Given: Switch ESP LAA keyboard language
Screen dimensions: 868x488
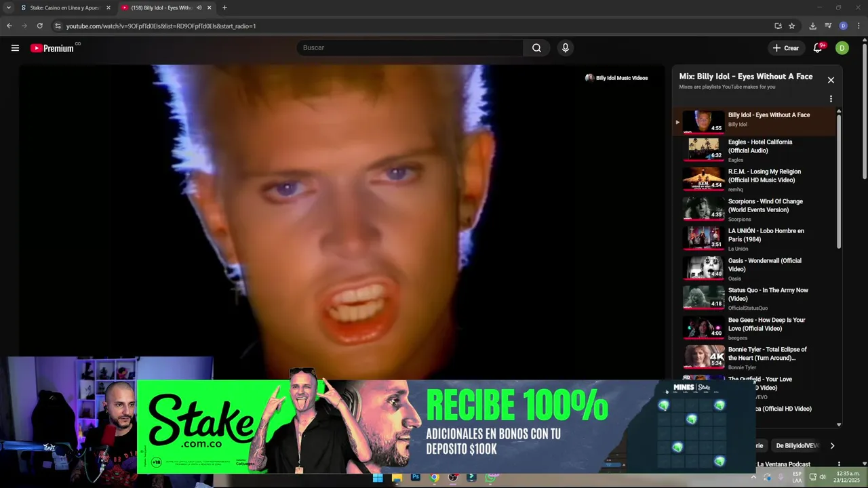Looking at the screenshot, I should click(x=797, y=476).
